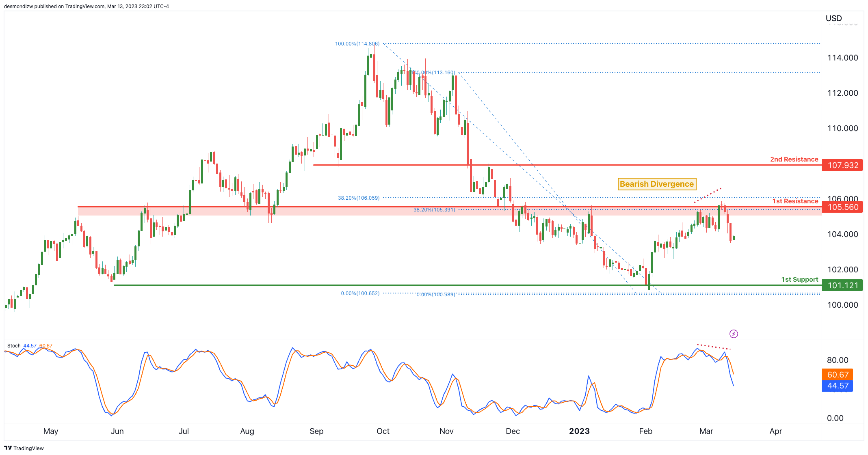Click the desmondlzw published on TradingView.com header
The image size is (868, 455).
pos(87,6)
